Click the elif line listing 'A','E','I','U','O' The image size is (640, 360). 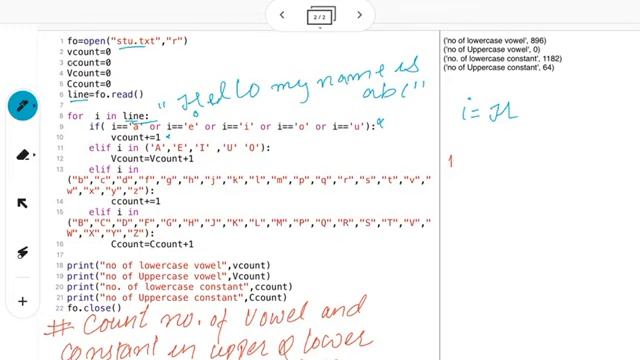point(180,148)
